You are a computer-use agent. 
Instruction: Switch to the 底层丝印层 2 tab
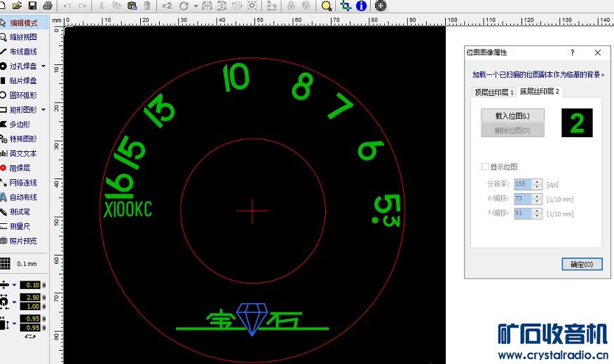point(540,91)
